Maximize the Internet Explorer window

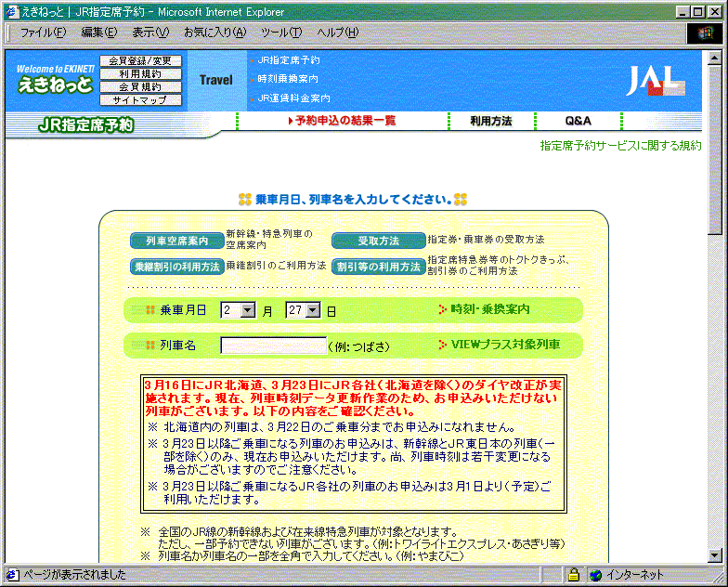pyautogui.click(x=698, y=11)
